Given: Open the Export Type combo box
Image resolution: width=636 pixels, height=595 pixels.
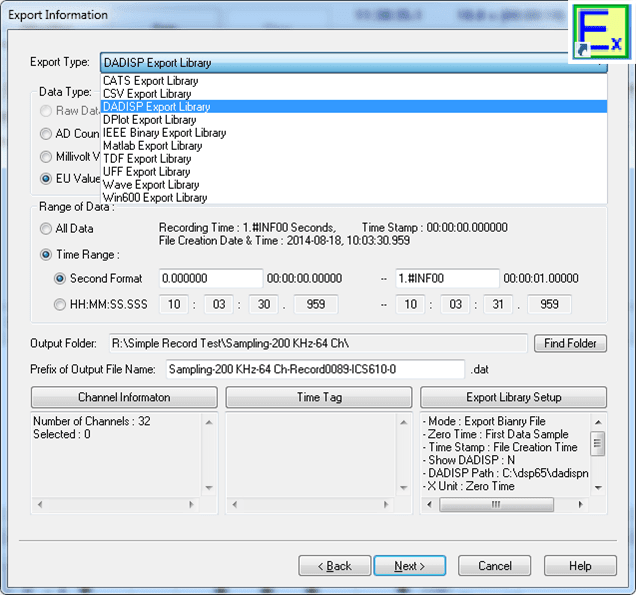Looking at the screenshot, I should coord(353,63).
